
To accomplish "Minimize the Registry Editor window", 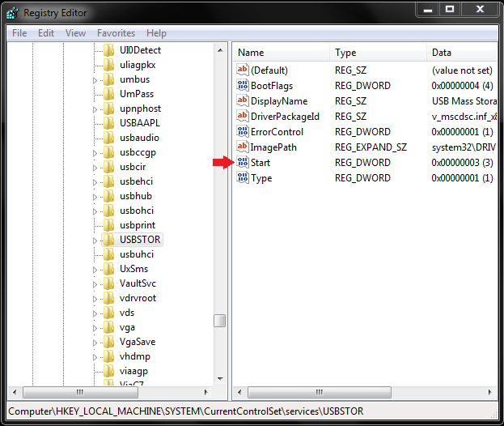I will [x=428, y=9].
